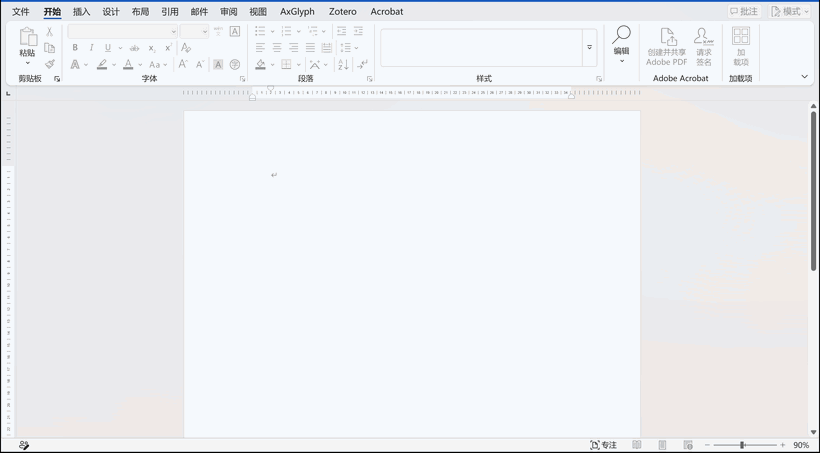
Task: Click the 编辑 magnifier search icon
Action: [x=621, y=35]
